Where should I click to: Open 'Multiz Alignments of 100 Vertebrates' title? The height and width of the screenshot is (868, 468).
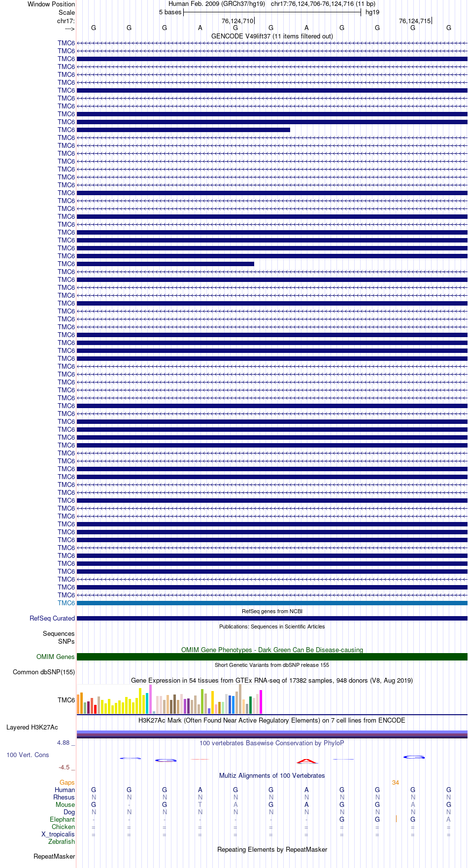pyautogui.click(x=272, y=776)
